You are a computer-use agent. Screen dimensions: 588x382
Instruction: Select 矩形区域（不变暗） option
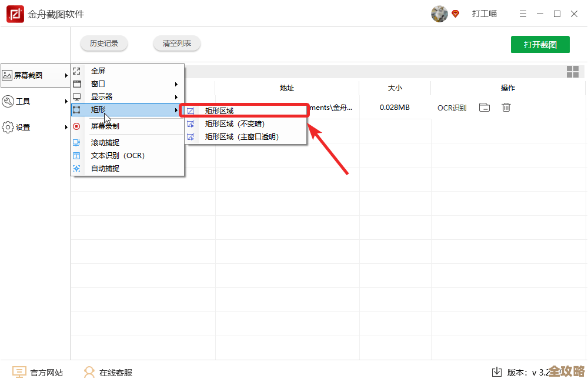[x=235, y=123]
